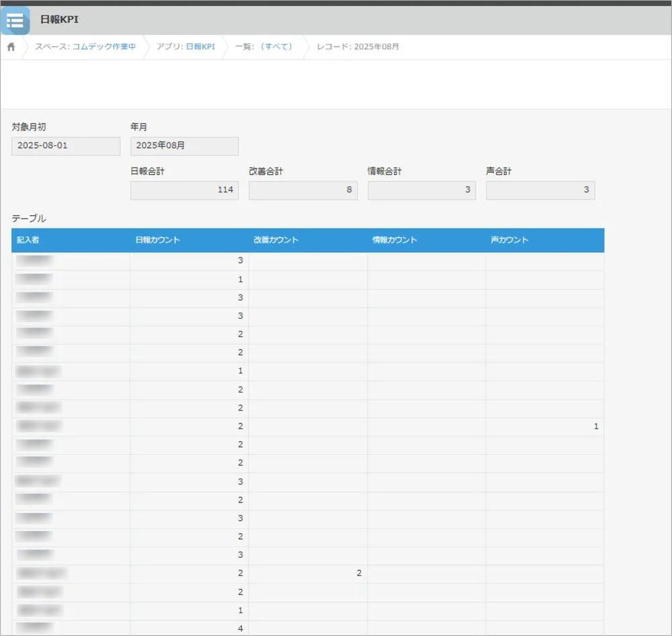672x636 pixels.
Task: Click the 対象月初 field showing 2025-08-01
Action: click(x=66, y=146)
